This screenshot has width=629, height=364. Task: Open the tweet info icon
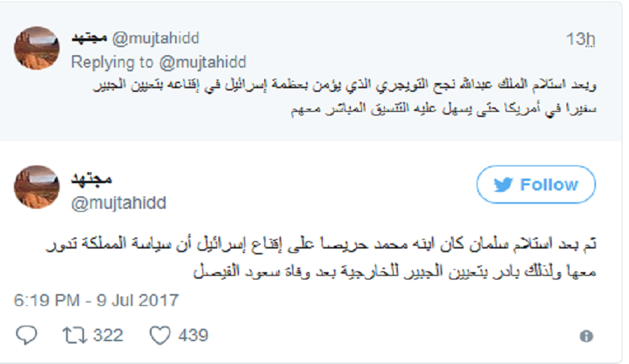(586, 336)
